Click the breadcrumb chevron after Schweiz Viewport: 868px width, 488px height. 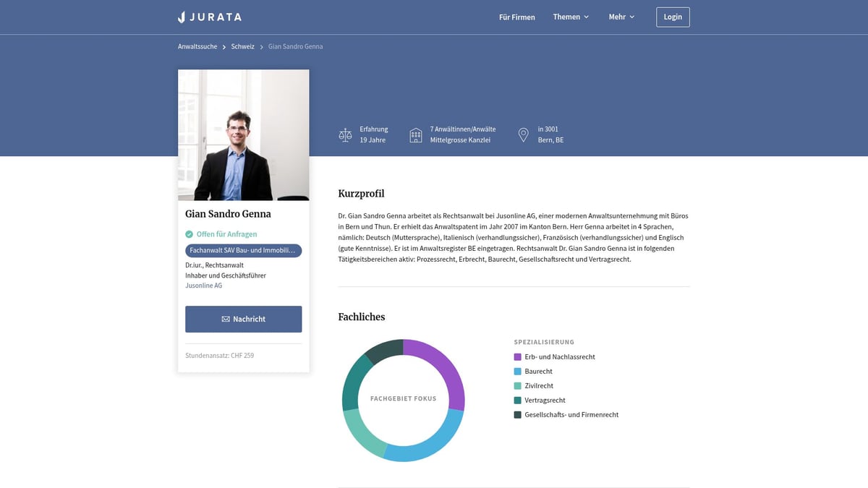coord(261,47)
